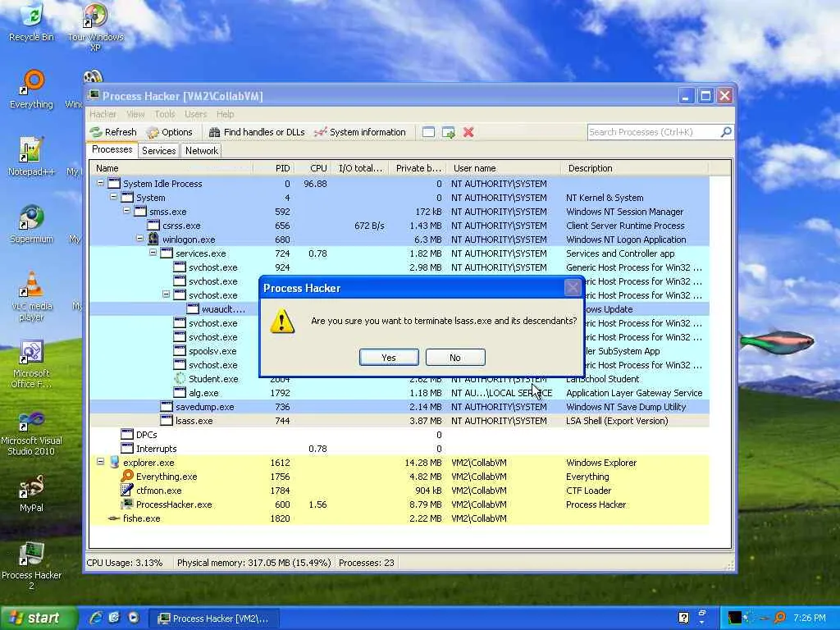The image size is (840, 630).
Task: Click the find window and thread icon
Action: 449,132
